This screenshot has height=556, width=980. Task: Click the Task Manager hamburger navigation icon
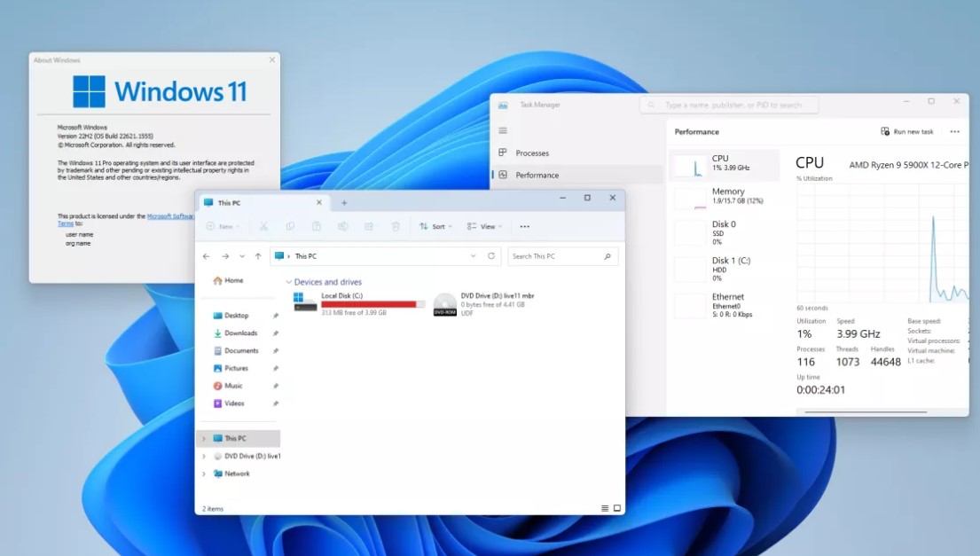(x=503, y=129)
